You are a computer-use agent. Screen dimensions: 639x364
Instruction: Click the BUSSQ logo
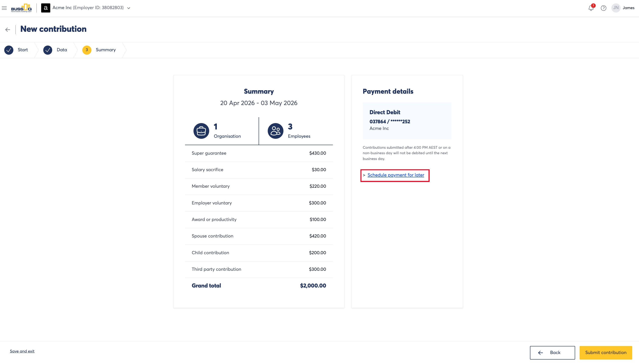click(x=21, y=8)
